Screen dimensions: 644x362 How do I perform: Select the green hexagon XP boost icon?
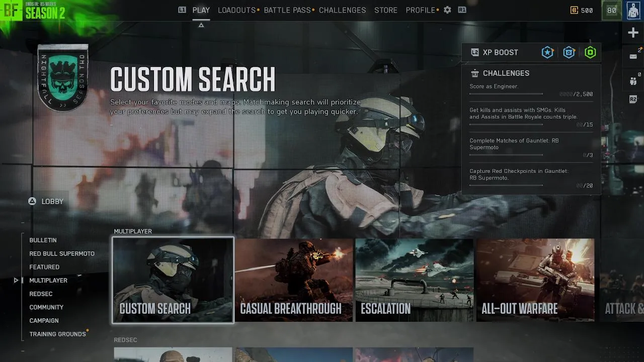coord(590,52)
